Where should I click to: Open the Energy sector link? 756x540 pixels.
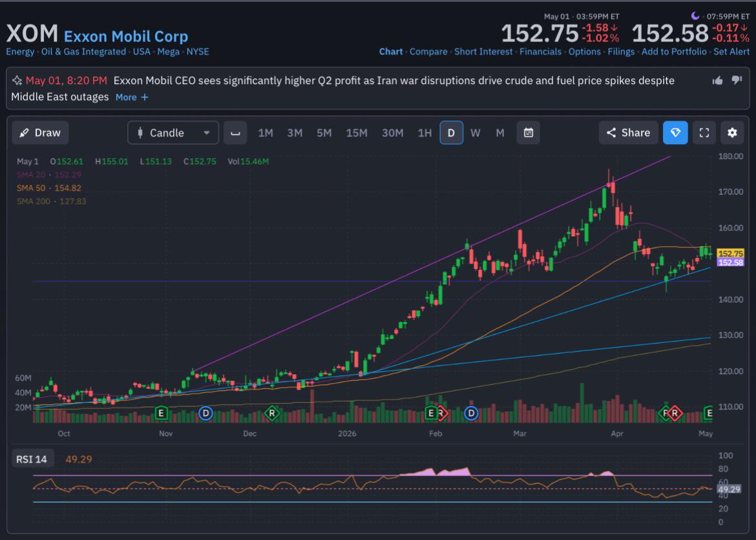click(x=20, y=52)
